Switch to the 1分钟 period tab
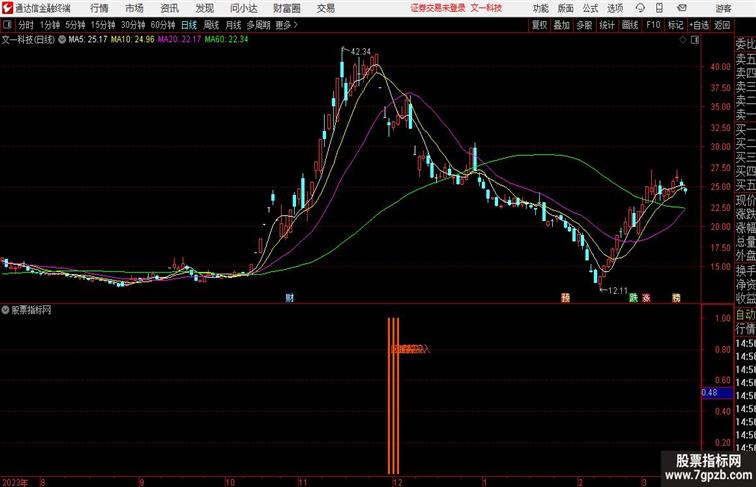756x487 pixels. (x=50, y=25)
